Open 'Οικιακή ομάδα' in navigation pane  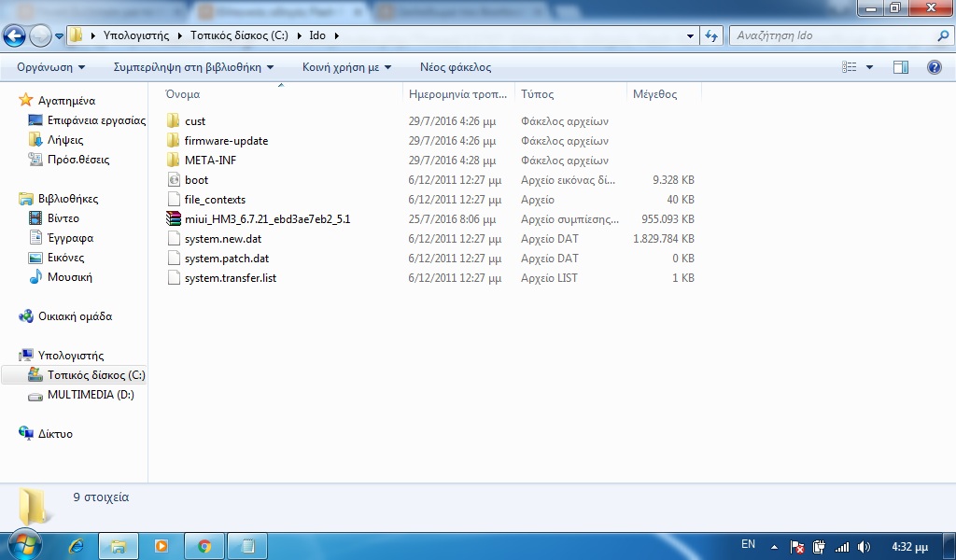tap(75, 316)
